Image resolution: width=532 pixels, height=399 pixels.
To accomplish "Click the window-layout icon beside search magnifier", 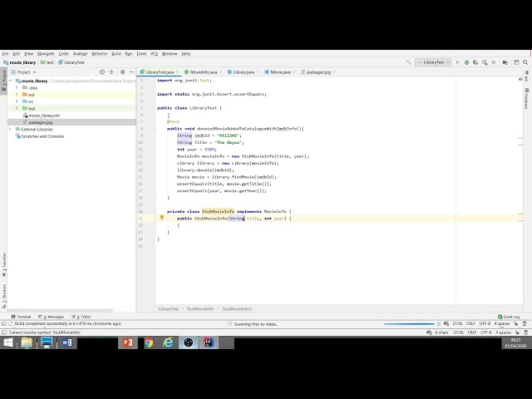I will [x=516, y=62].
